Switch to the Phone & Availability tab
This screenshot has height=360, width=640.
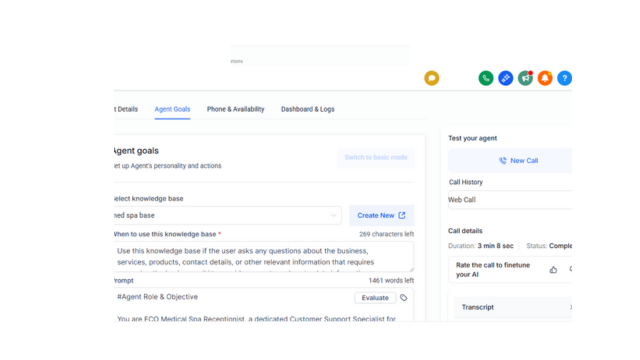236,109
